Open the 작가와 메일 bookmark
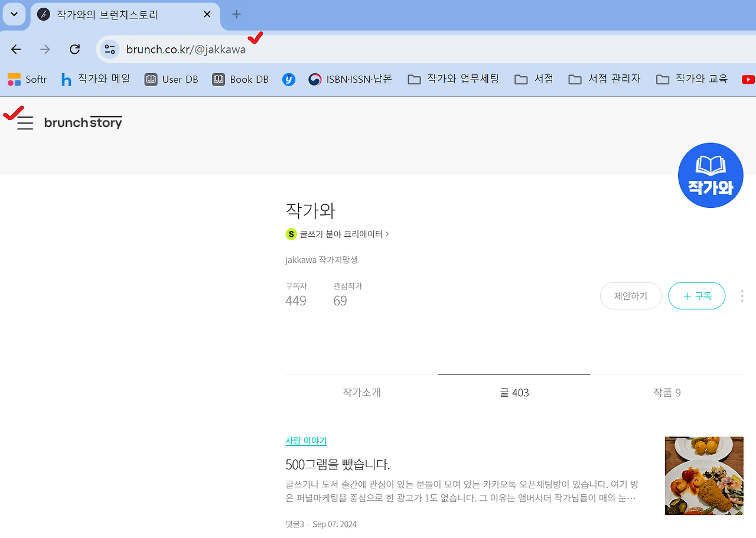Image resolution: width=756 pixels, height=538 pixels. (x=95, y=79)
